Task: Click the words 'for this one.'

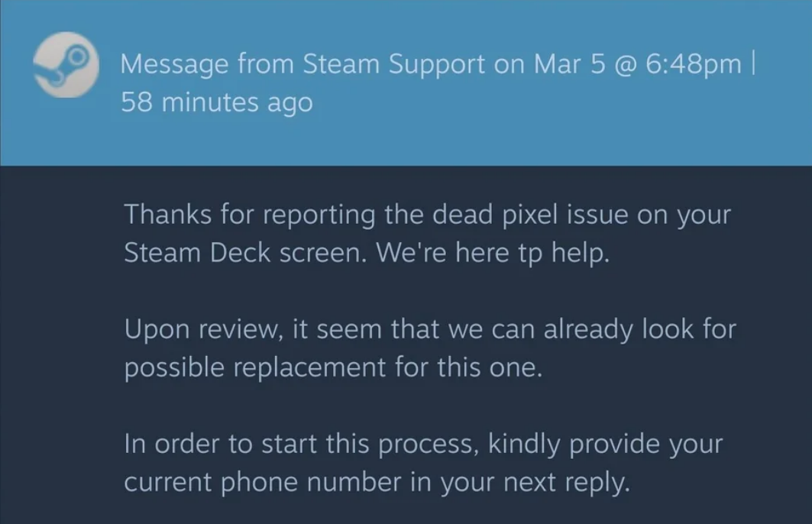Action: coord(469,367)
